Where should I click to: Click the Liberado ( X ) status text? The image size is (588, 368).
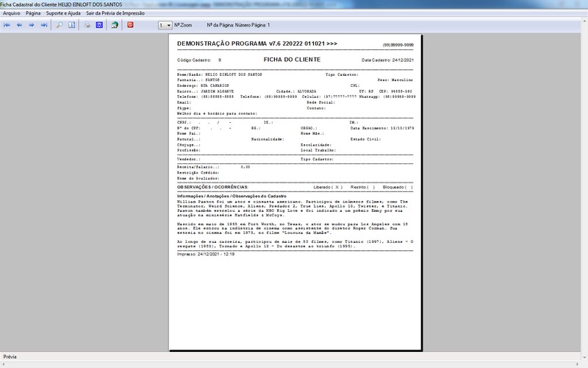pyautogui.click(x=328, y=187)
